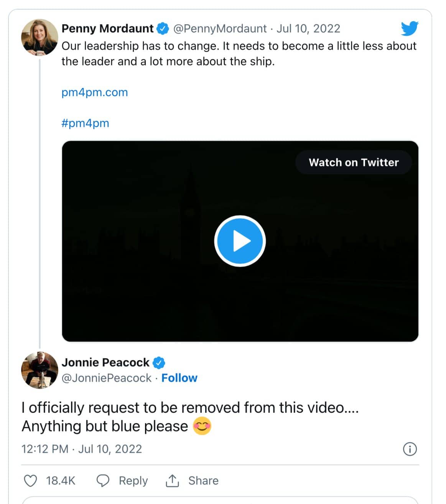Open the reply bubble icon
This screenshot has height=504, width=446.
pos(103,480)
